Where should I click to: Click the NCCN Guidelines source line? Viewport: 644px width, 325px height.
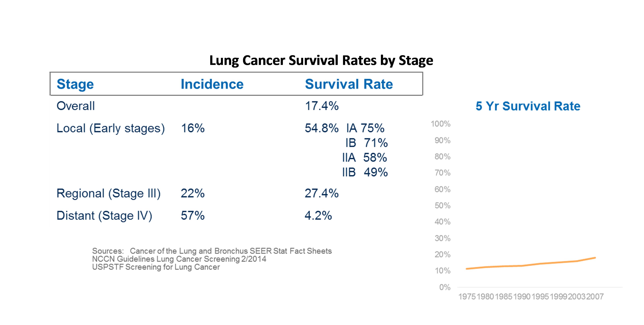179,259
